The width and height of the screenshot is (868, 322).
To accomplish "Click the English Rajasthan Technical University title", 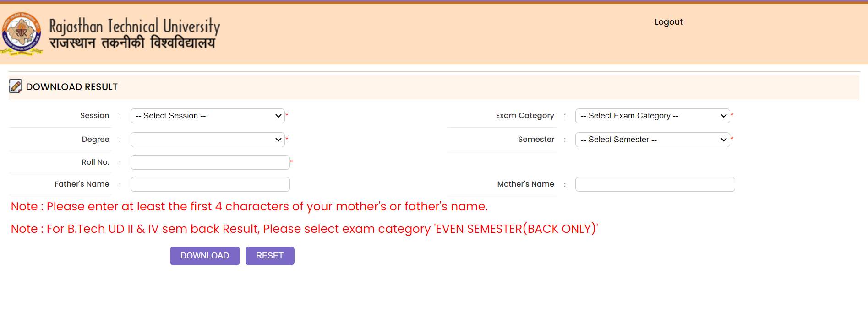I will [x=134, y=26].
